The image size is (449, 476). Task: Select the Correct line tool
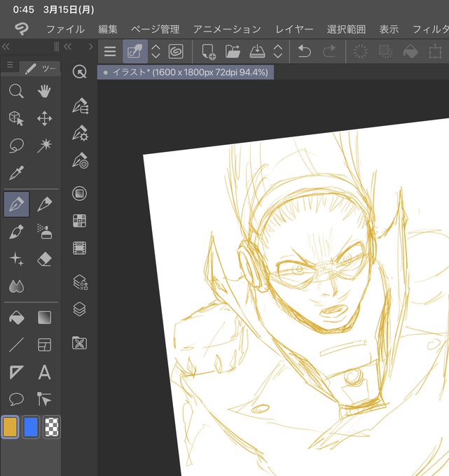pos(44,399)
